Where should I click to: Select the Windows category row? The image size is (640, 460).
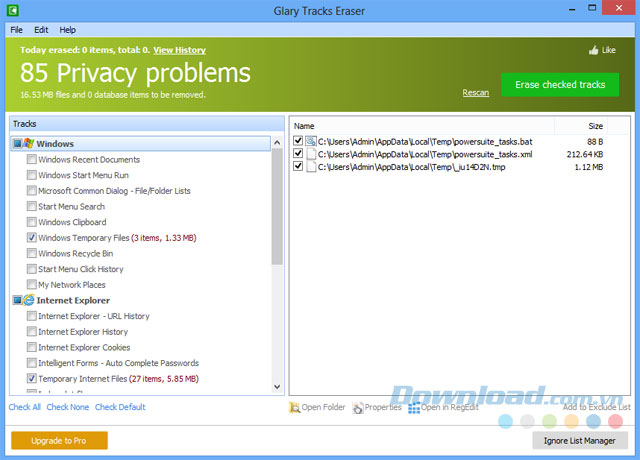pyautogui.click(x=141, y=144)
